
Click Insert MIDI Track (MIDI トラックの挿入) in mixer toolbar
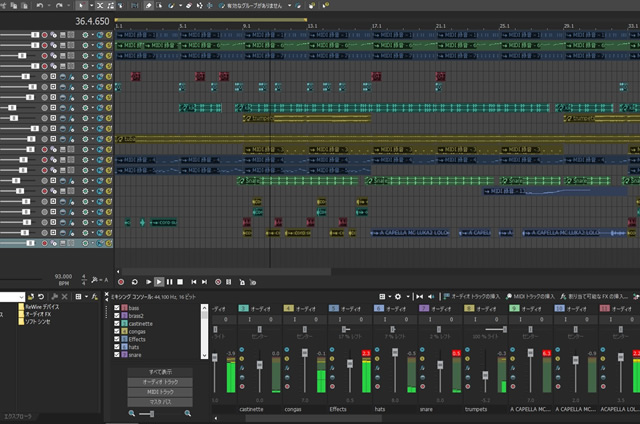coord(530,297)
